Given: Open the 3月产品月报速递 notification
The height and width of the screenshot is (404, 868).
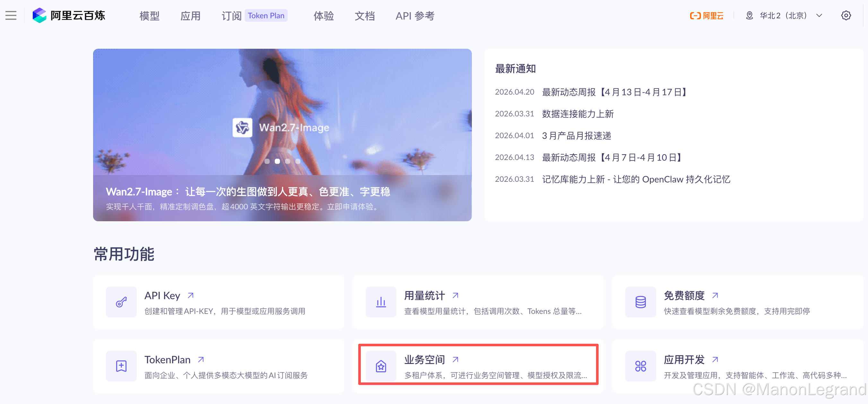Looking at the screenshot, I should pos(576,136).
